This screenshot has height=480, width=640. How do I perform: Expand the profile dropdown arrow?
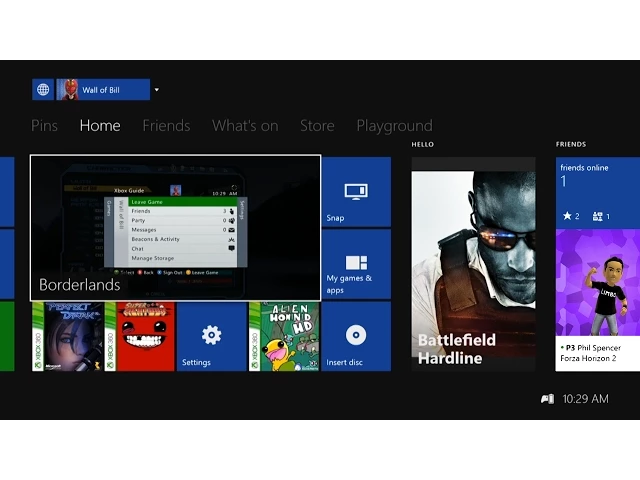156,90
